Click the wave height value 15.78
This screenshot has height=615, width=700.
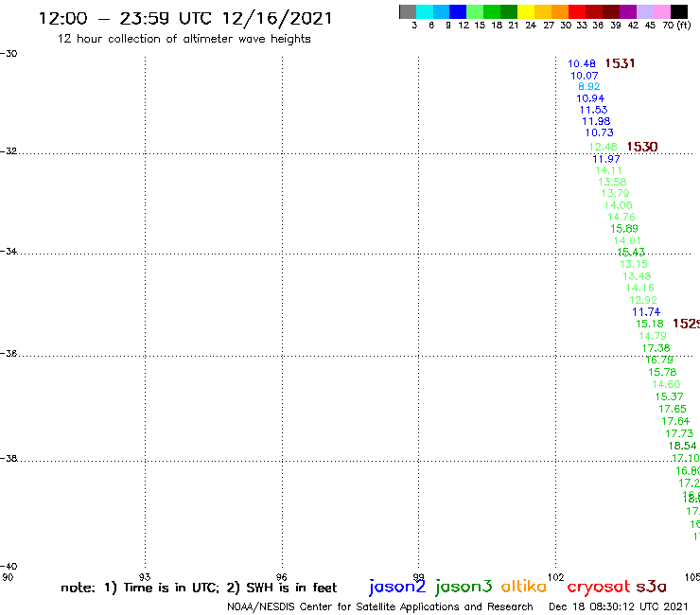point(662,372)
